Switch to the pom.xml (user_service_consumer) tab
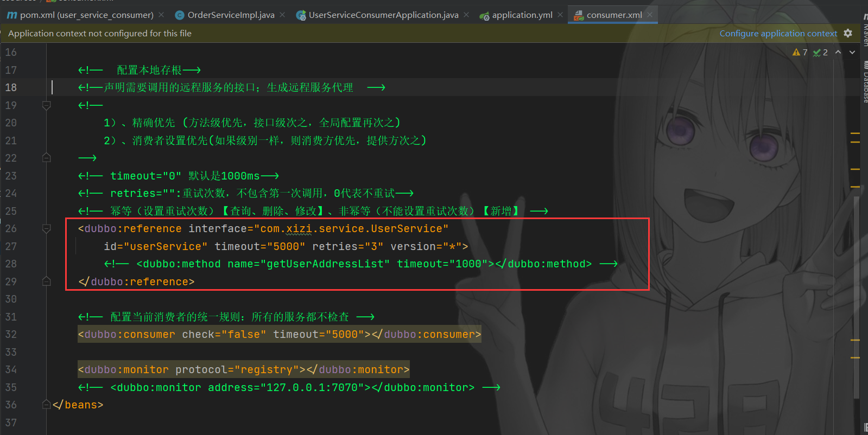This screenshot has height=435, width=868. point(86,15)
